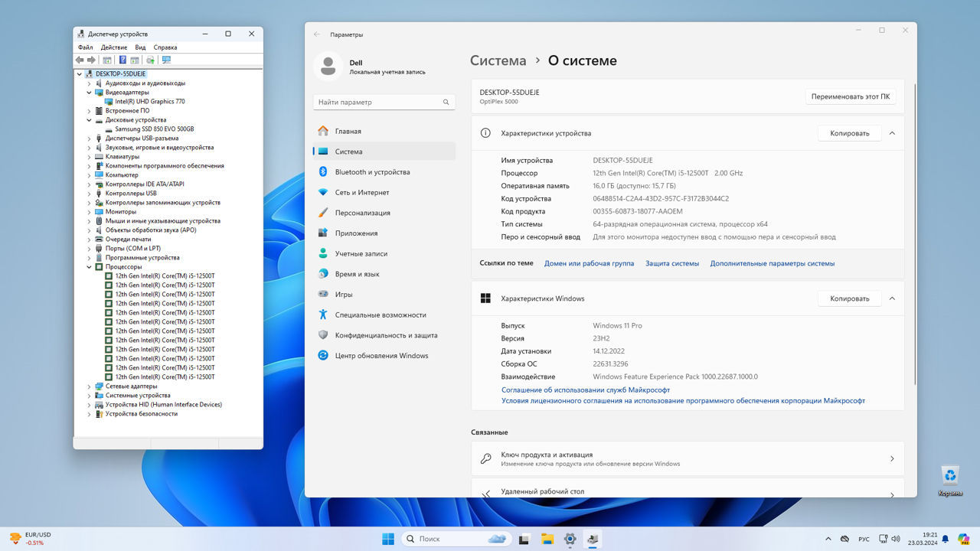Expand the Мониторы tree node
Image resolution: width=980 pixels, height=551 pixels.
[x=89, y=212]
